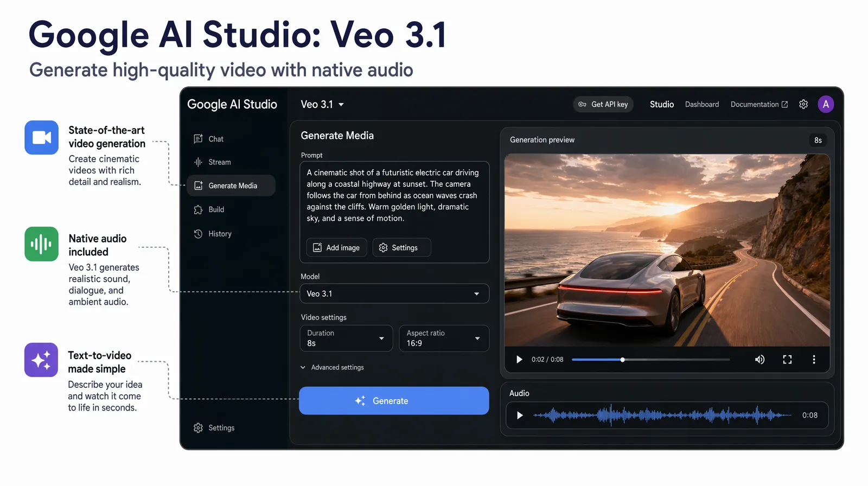Click the 8s duration badge in preview

[x=818, y=140]
